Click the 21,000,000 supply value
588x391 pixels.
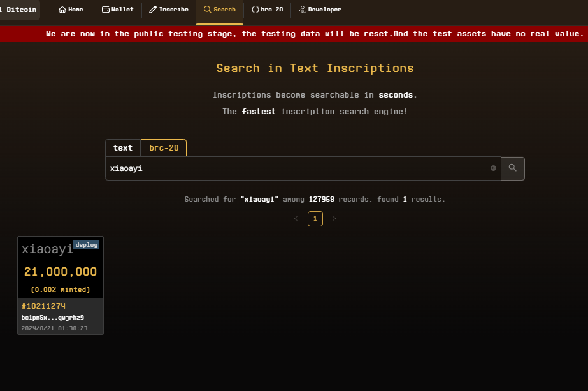point(61,272)
